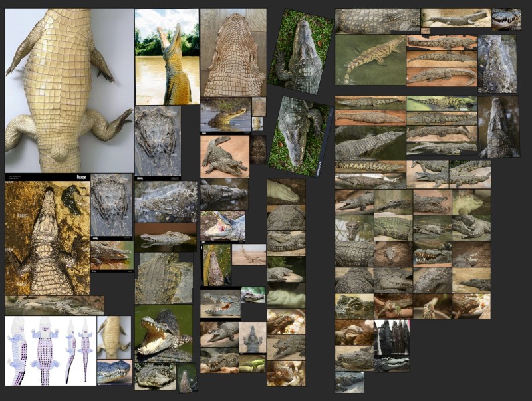Select the large pale crocodile belly image

[69, 90]
